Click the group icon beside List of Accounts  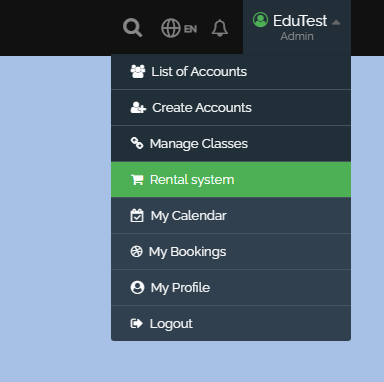tap(138, 71)
